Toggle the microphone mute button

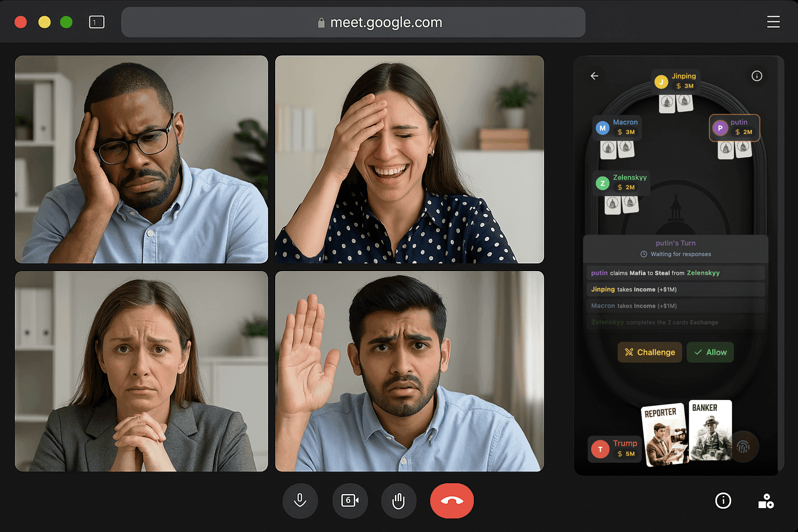[300, 501]
